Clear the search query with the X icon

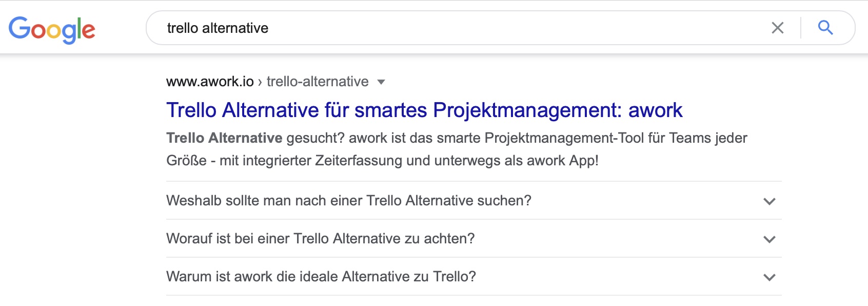click(x=778, y=28)
